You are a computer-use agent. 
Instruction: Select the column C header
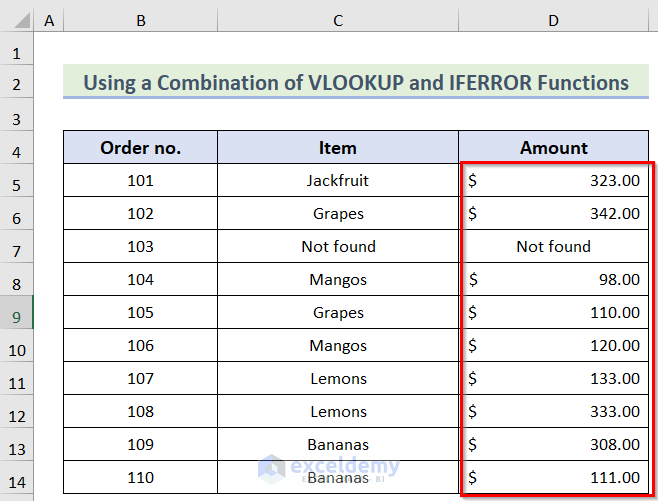click(338, 18)
